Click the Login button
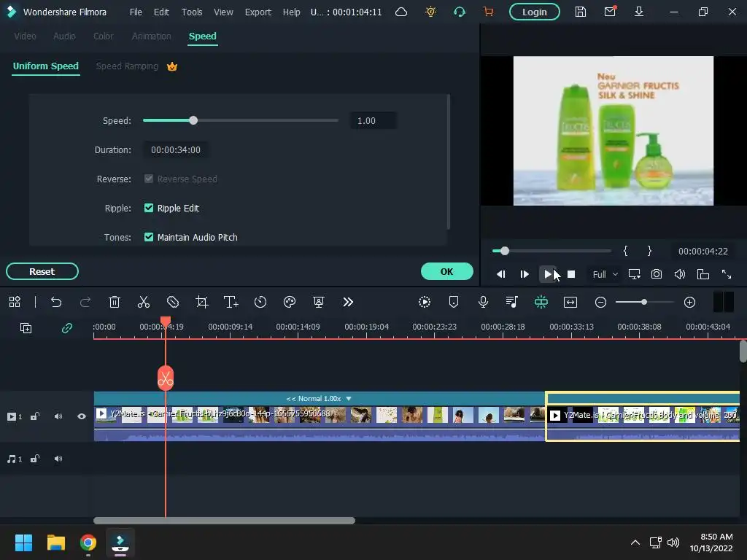747x560 pixels. [x=535, y=12]
